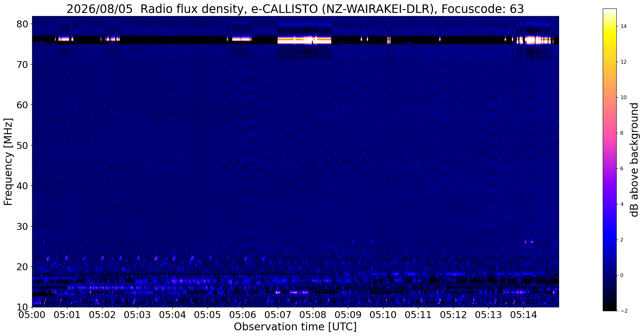Click the 05:10 time tick label
This screenshot has width=644, height=336.
click(383, 315)
